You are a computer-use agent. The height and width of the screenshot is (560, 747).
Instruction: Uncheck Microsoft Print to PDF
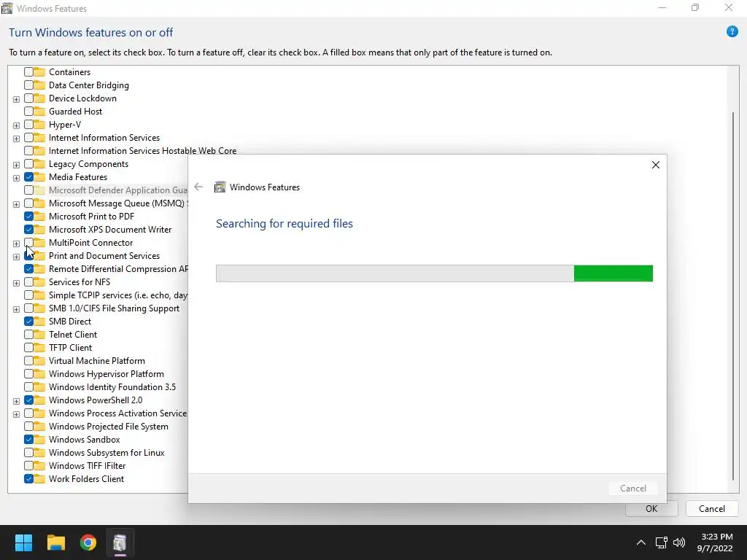[28, 216]
